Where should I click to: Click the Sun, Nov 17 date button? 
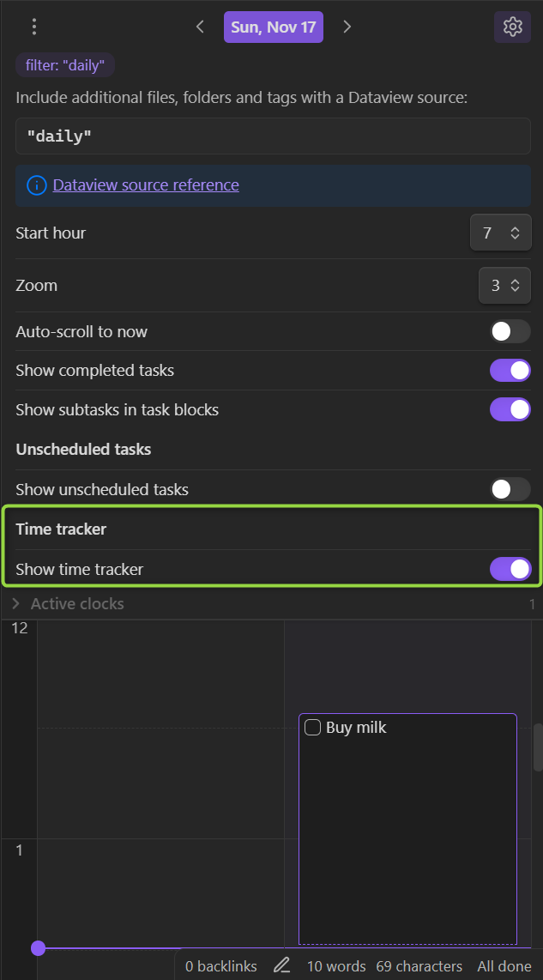[x=274, y=27]
